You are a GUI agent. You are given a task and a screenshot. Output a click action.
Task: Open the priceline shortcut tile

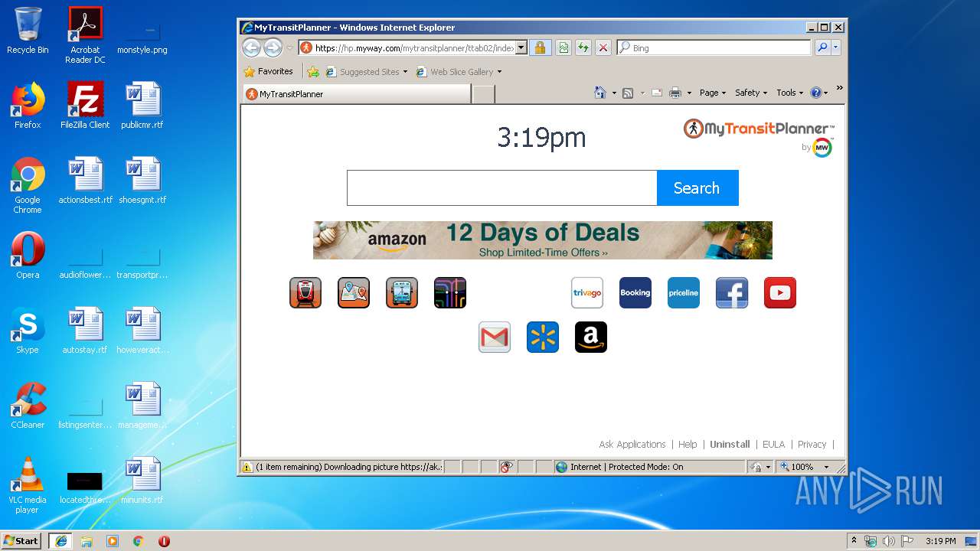coord(684,292)
